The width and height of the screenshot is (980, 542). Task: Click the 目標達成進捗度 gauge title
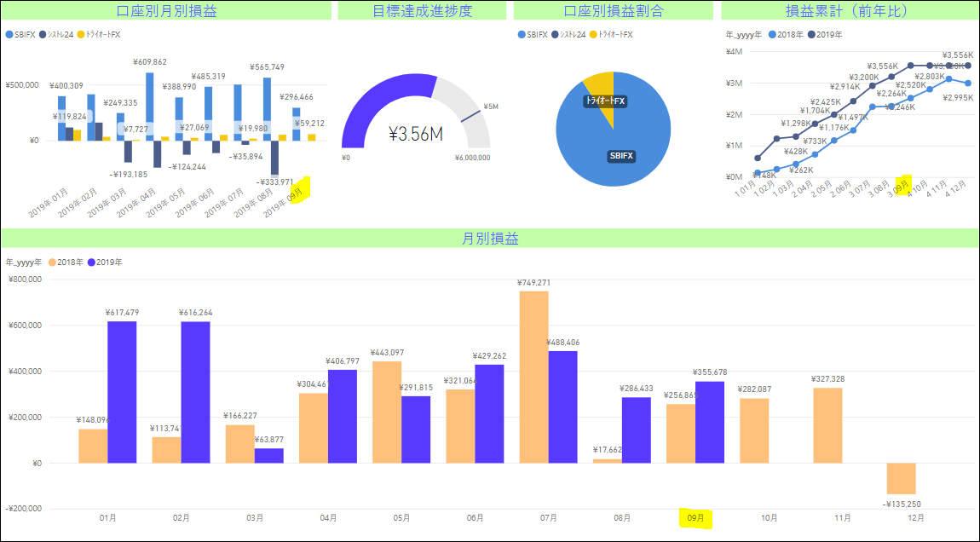(x=422, y=10)
